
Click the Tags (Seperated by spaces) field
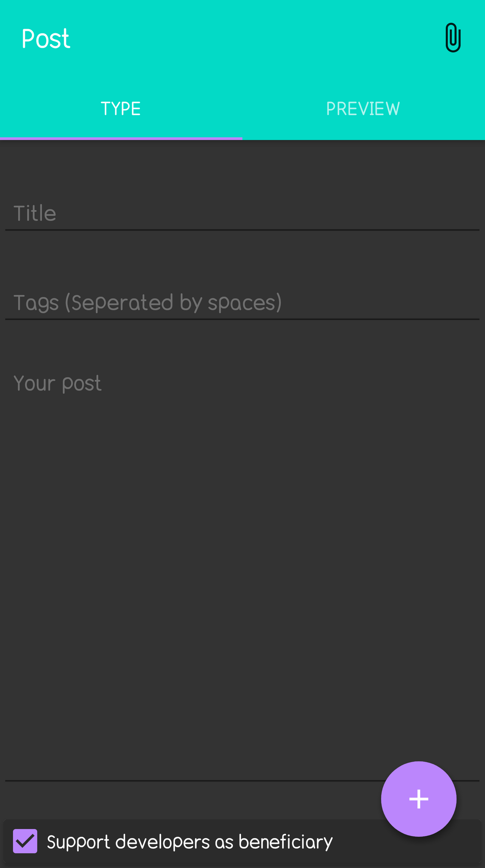coord(242,302)
